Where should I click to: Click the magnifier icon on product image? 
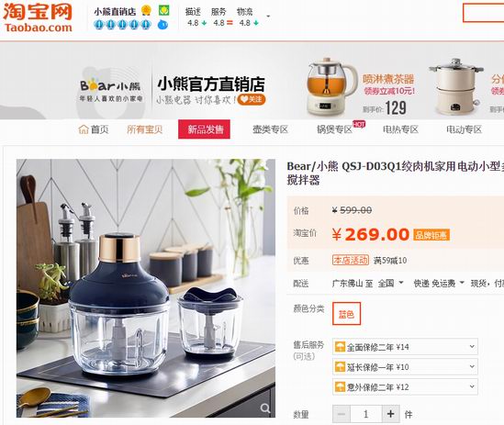pos(265,408)
